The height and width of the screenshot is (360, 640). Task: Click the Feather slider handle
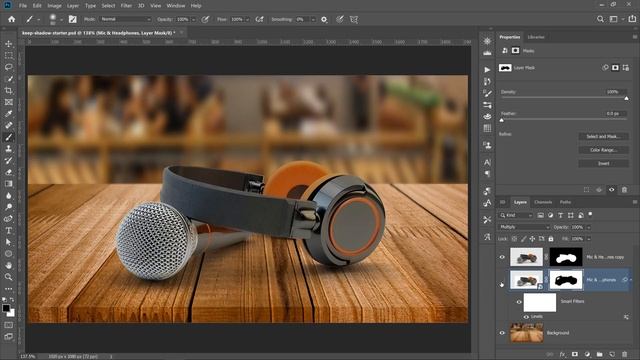502,120
